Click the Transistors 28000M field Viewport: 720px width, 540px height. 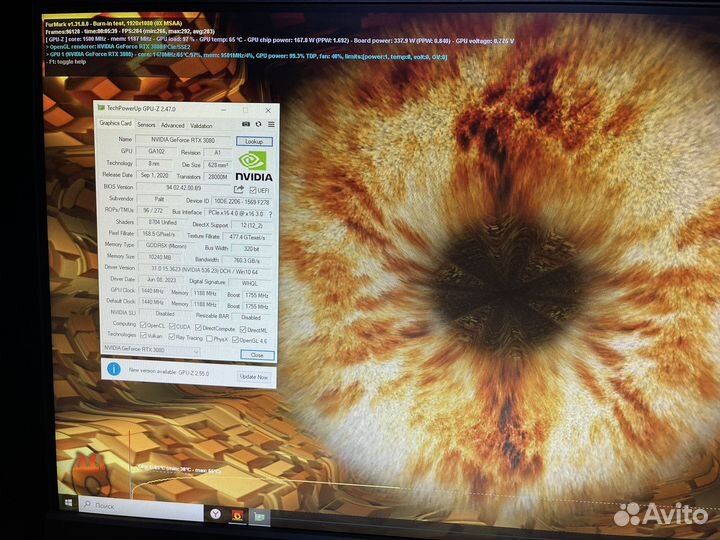click(217, 177)
